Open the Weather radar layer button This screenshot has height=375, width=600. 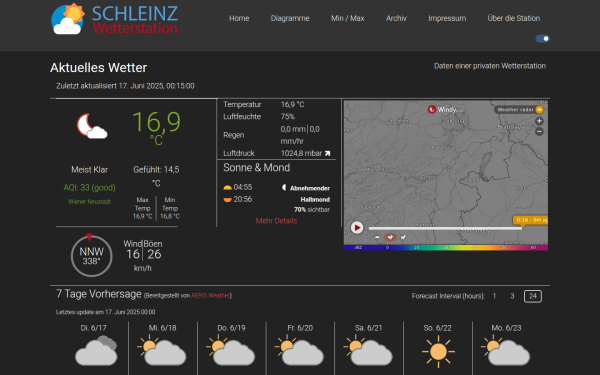coord(519,109)
